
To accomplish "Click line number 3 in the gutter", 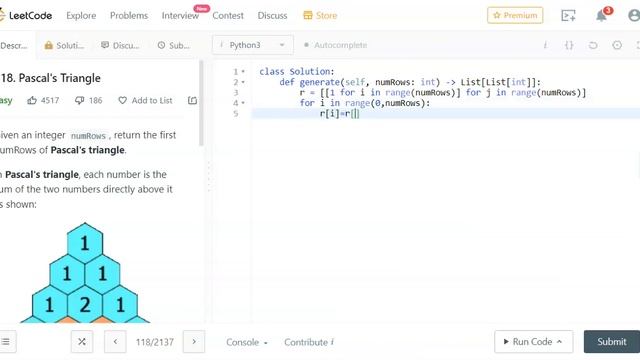I will 236,93.
